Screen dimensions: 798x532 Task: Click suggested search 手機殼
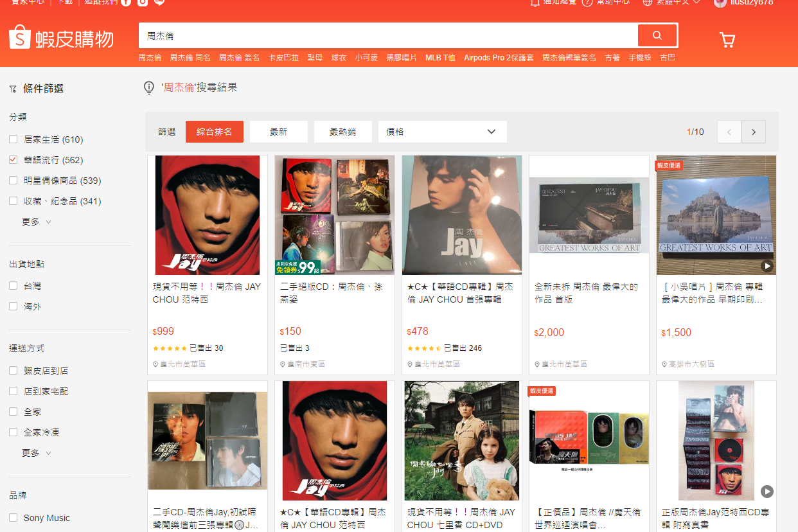point(640,58)
